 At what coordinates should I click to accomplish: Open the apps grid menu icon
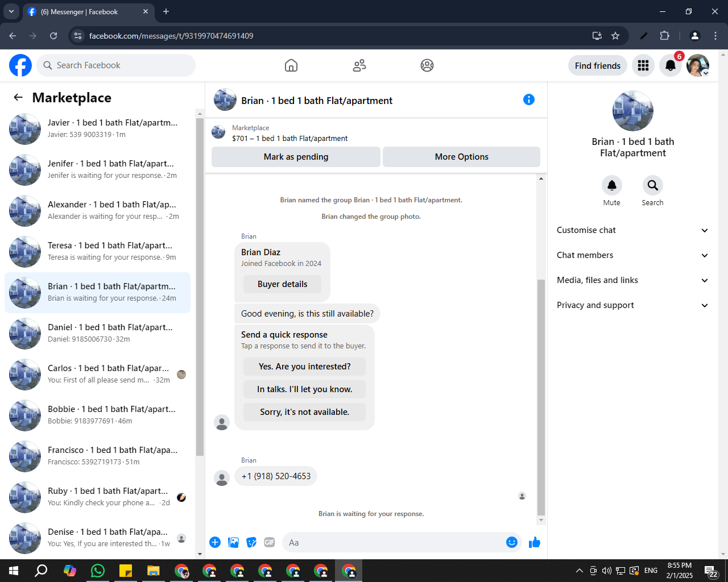(x=643, y=65)
